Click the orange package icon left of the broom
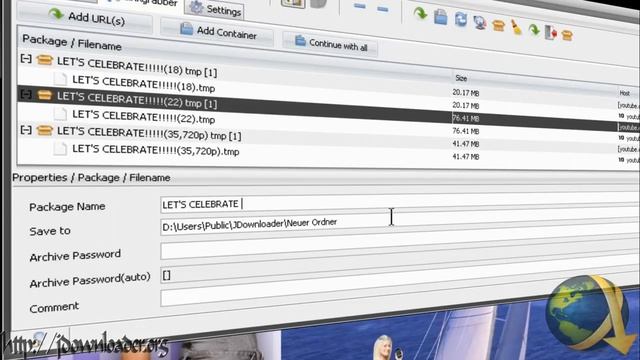640x360 pixels. pos(498,26)
